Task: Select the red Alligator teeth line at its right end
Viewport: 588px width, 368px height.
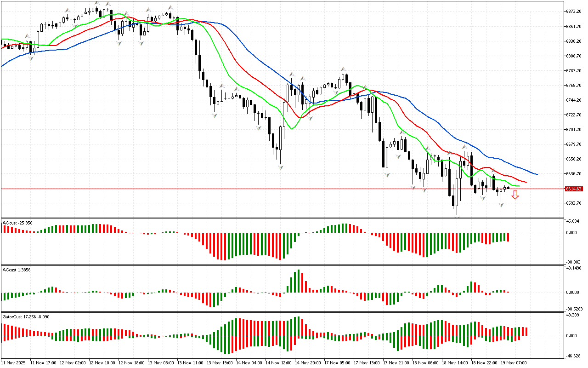Action: coord(526,182)
